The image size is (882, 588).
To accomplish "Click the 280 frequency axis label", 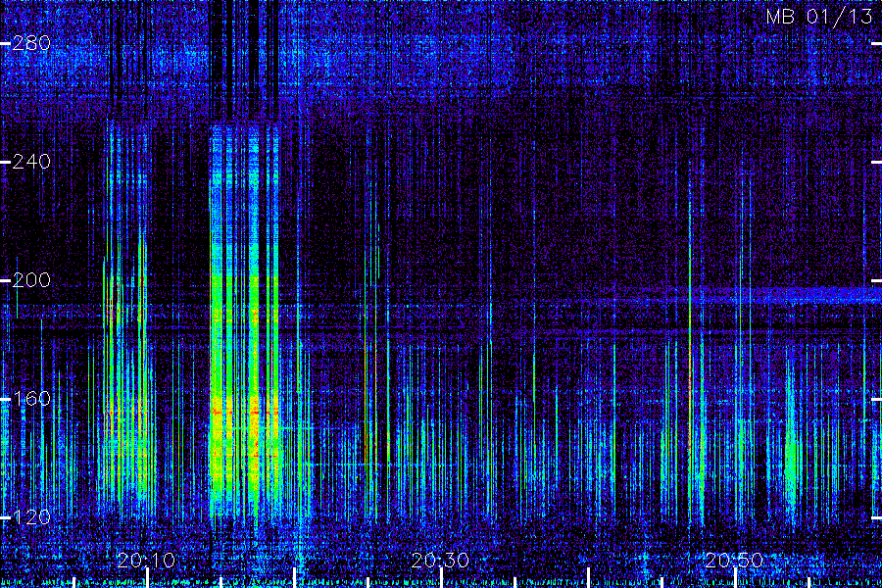I will 31,43.
